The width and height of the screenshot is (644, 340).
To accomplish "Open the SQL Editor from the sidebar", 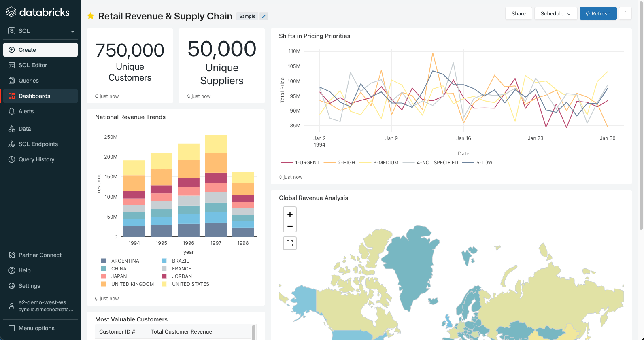I will tap(33, 65).
